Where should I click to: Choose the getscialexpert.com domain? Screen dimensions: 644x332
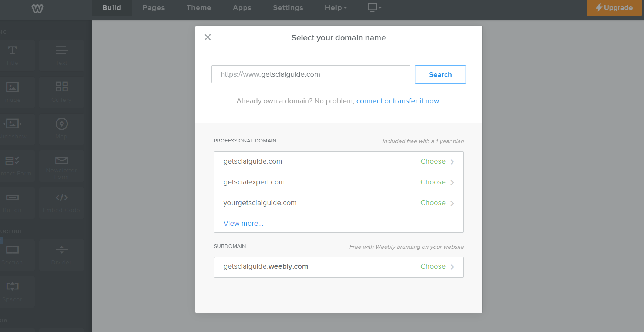437,182
